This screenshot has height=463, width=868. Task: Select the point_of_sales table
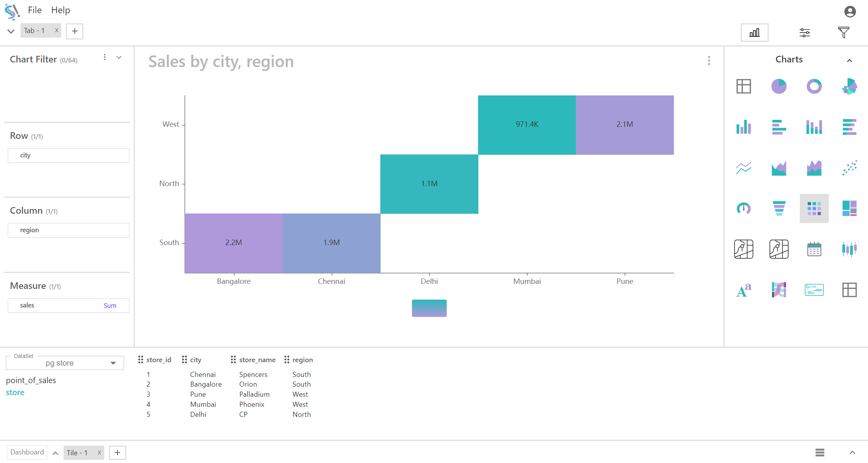[31, 380]
